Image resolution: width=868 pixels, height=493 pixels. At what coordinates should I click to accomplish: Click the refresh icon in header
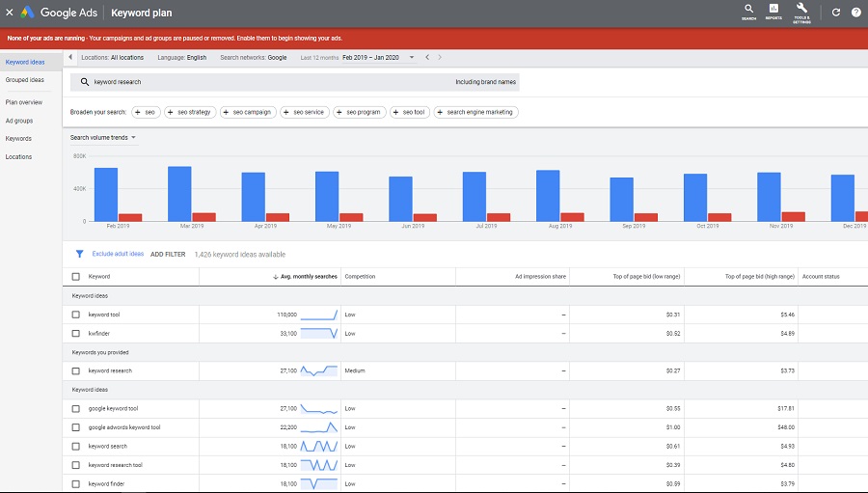click(x=836, y=13)
